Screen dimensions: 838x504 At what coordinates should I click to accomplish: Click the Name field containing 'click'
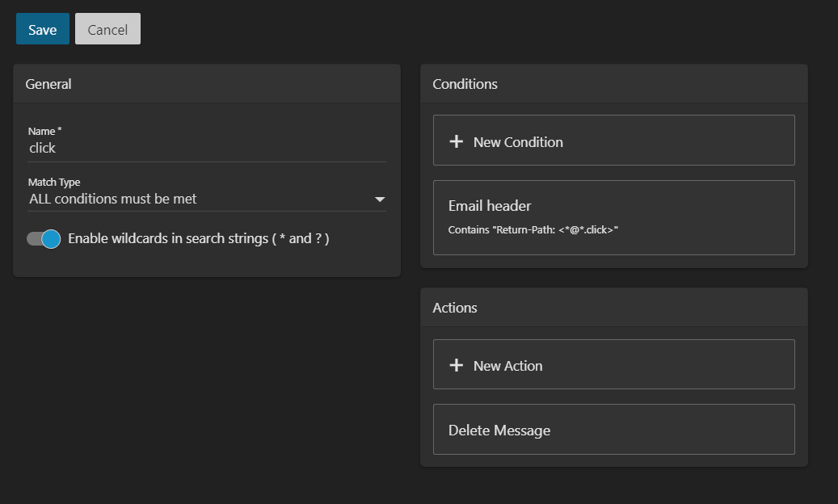pyautogui.click(x=206, y=148)
